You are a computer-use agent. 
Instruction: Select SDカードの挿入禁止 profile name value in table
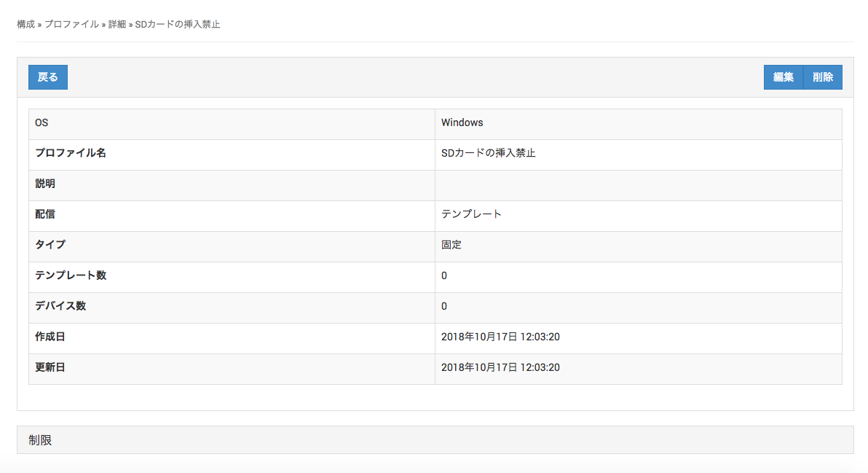pyautogui.click(x=488, y=153)
